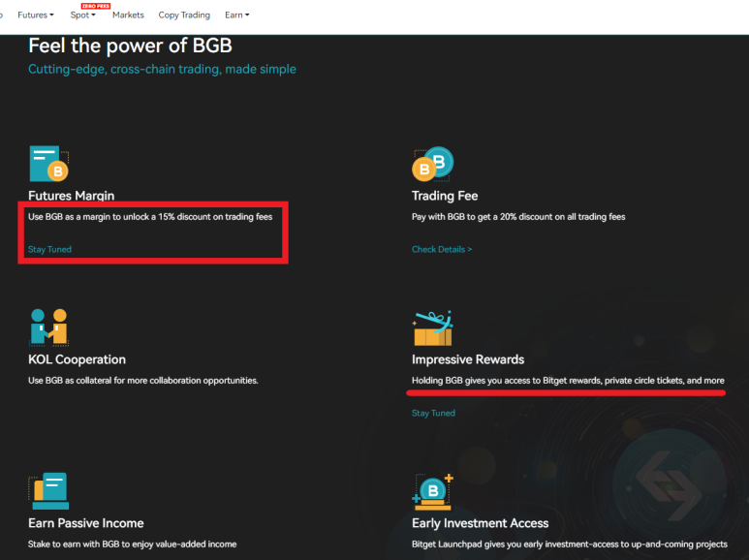
Task: Go to the Markets page
Action: point(128,15)
